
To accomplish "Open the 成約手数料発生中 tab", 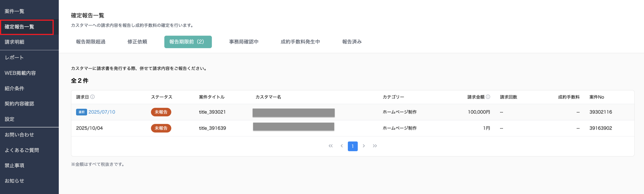I will (x=300, y=42).
